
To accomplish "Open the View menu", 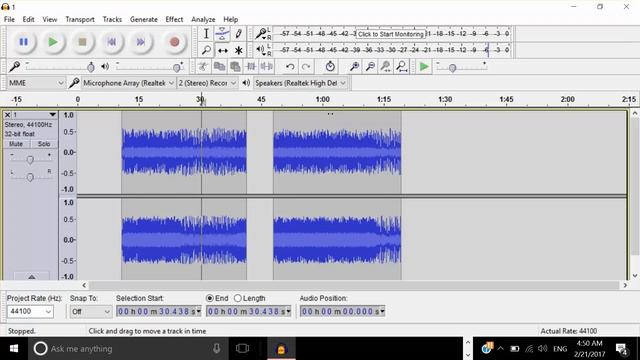I will [x=50, y=19].
